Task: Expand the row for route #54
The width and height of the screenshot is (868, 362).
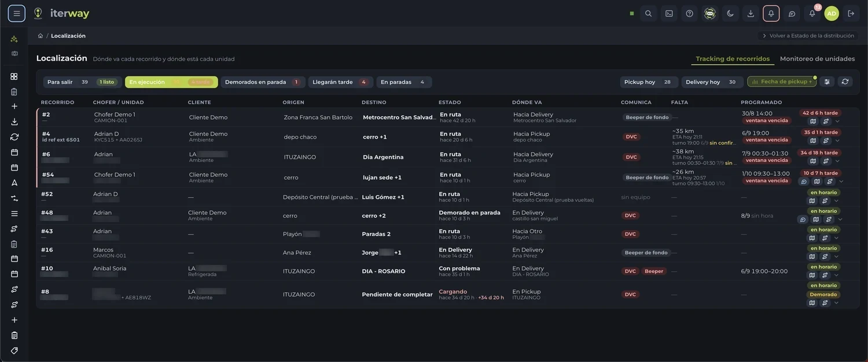Action: click(841, 182)
